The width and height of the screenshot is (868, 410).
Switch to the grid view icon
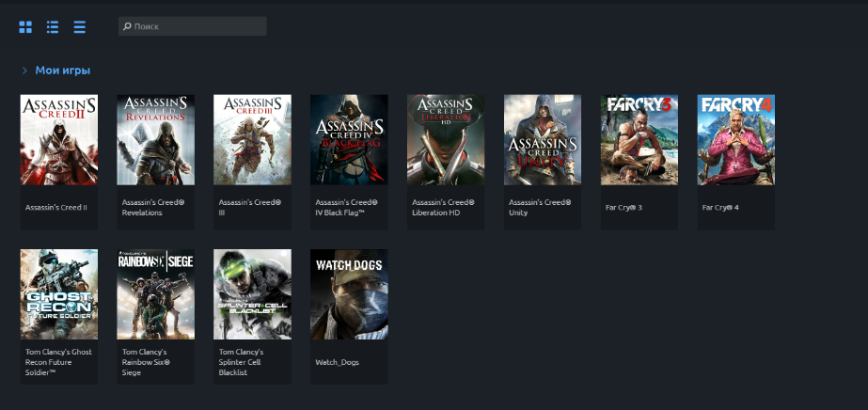25,26
